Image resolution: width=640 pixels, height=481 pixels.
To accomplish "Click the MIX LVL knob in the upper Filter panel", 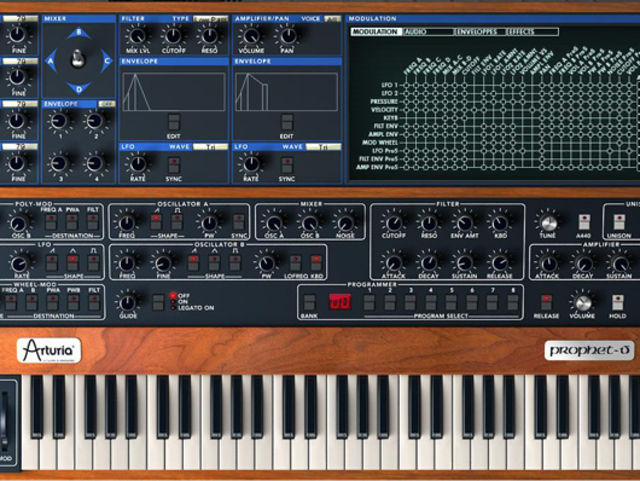I will coord(138,36).
